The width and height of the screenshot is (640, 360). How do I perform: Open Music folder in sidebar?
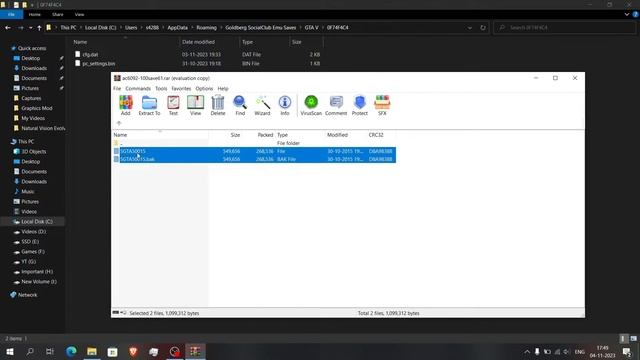(27, 191)
